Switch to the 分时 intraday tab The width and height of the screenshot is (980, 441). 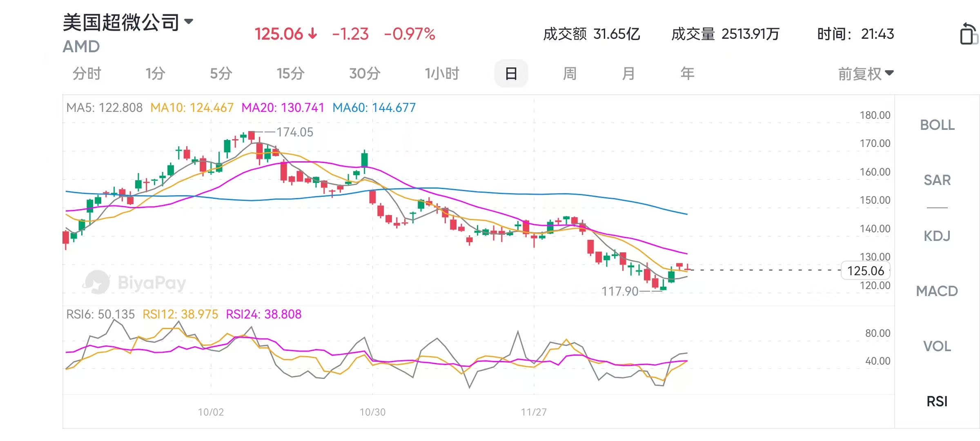(87, 74)
